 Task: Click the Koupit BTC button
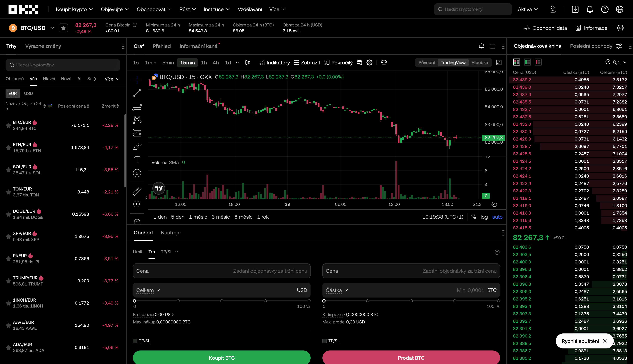221,358
